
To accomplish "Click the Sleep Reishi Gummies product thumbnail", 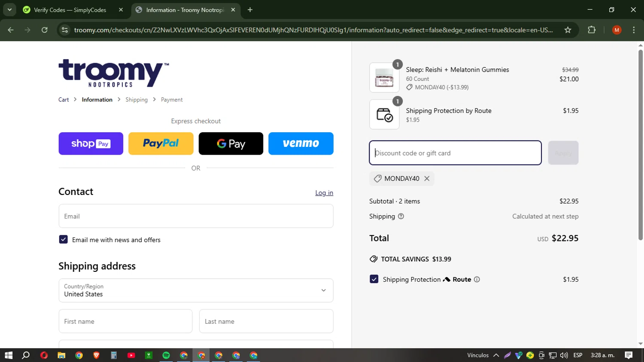I will coord(384,78).
